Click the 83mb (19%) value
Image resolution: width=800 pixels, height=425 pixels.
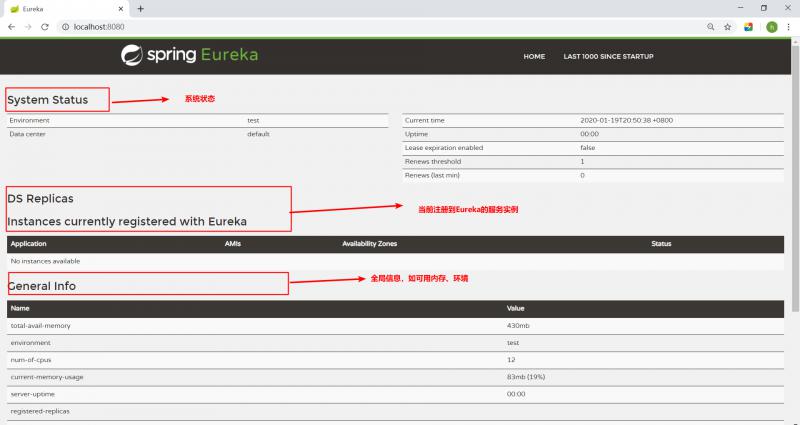tap(526, 377)
